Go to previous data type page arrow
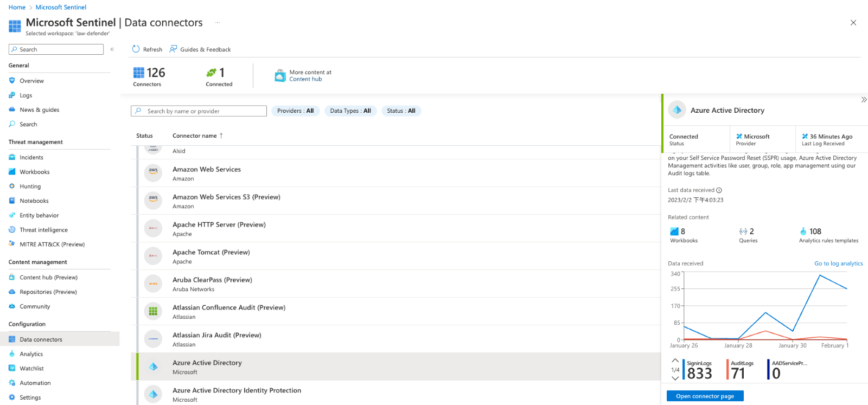The height and width of the screenshot is (405, 868). [675, 361]
